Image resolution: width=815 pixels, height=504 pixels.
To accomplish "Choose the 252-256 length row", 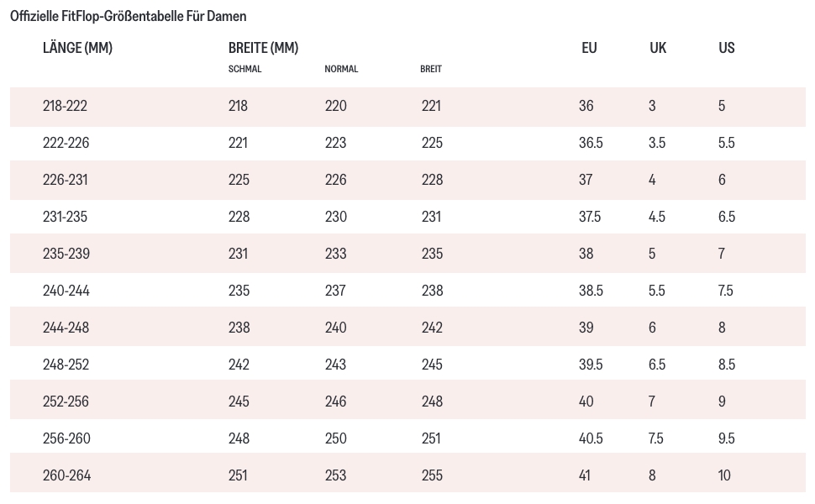I will [66, 402].
